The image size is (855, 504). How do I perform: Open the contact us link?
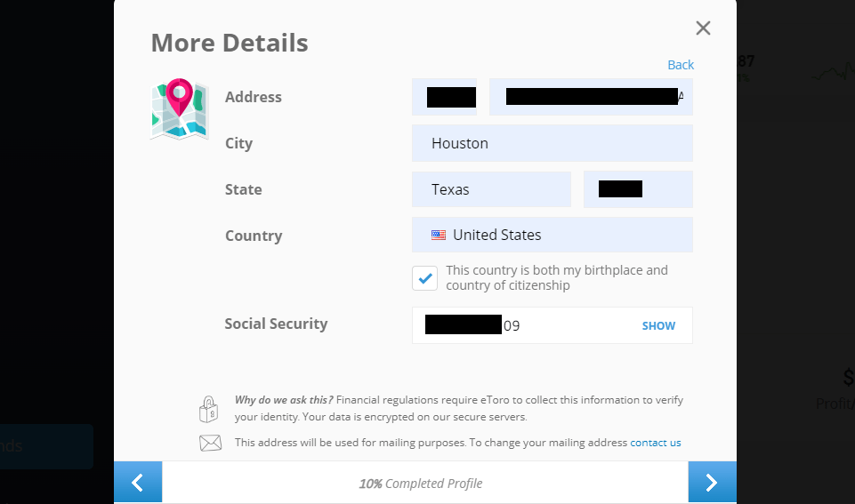tap(656, 443)
